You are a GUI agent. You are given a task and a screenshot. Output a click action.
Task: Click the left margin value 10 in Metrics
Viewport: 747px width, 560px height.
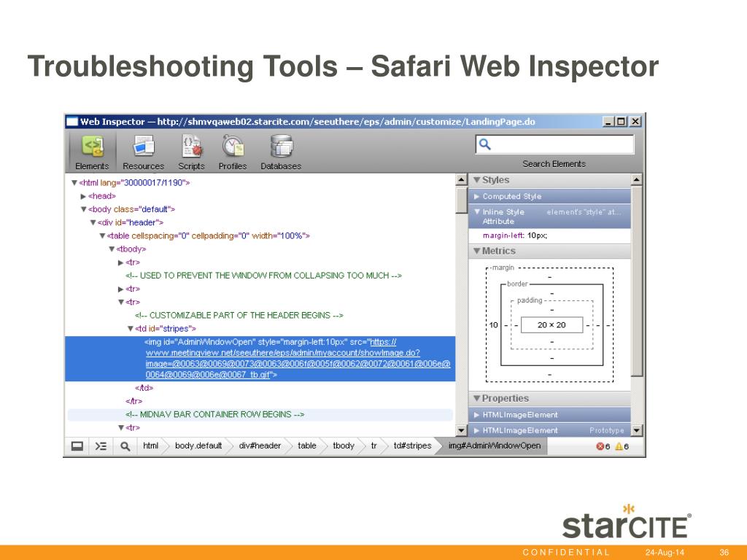[494, 324]
